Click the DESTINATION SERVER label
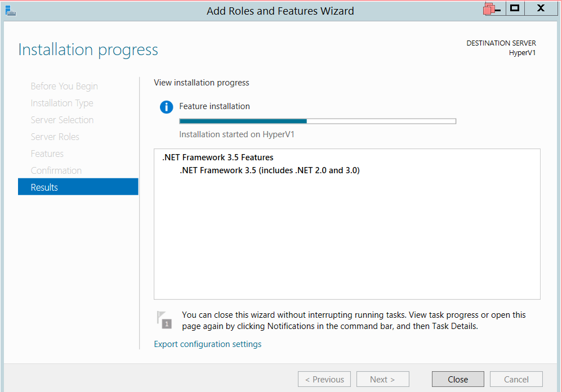 pos(501,43)
